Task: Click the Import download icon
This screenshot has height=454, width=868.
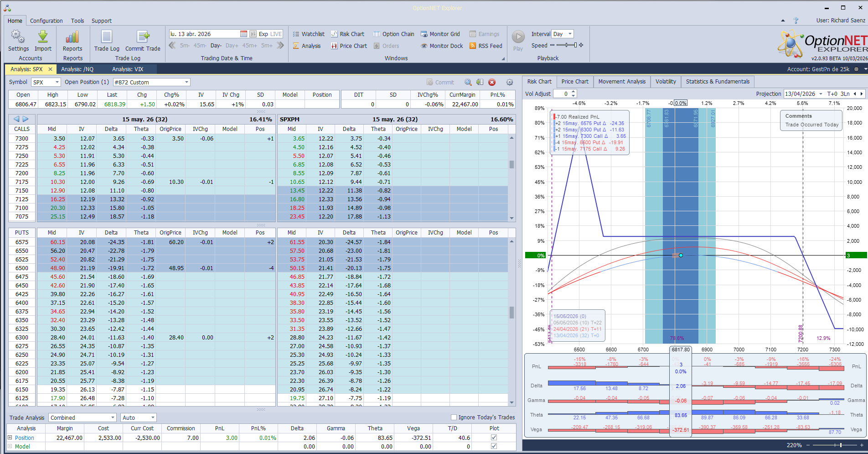Action: point(43,37)
